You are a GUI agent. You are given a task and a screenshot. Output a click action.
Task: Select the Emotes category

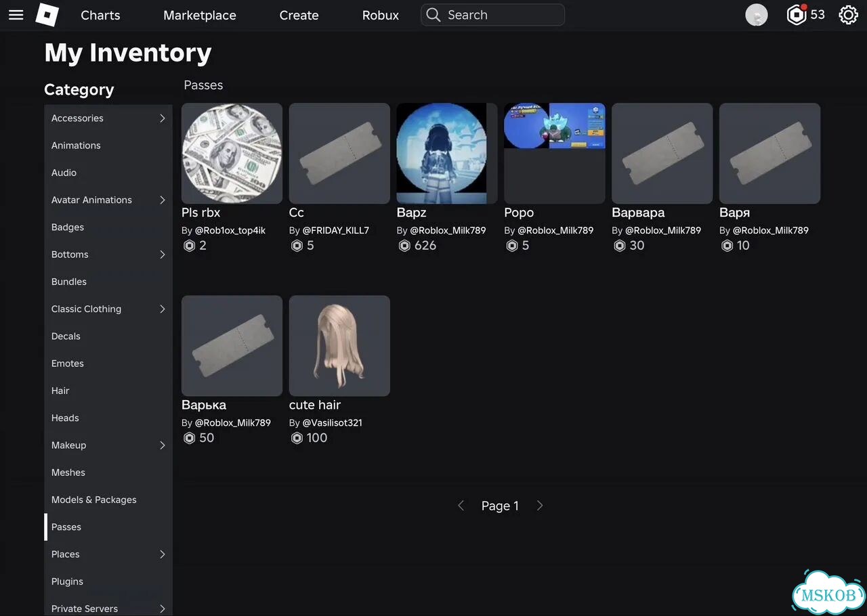(x=108, y=364)
